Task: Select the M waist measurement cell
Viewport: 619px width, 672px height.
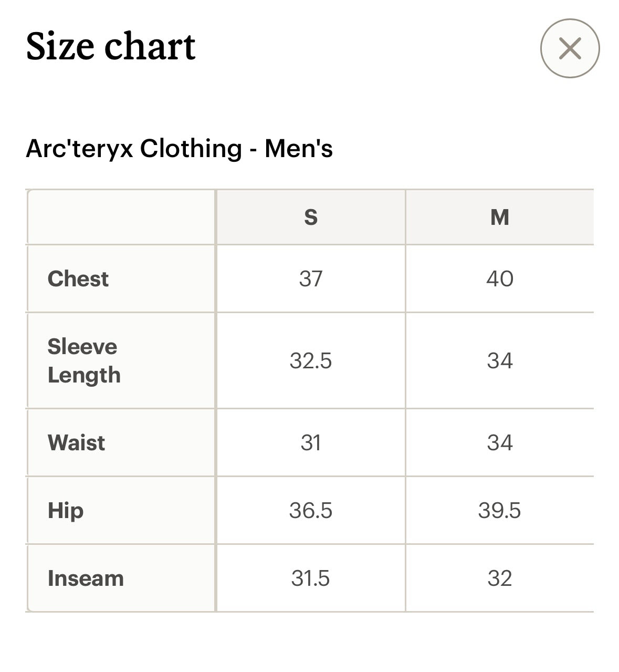Action: [500, 443]
